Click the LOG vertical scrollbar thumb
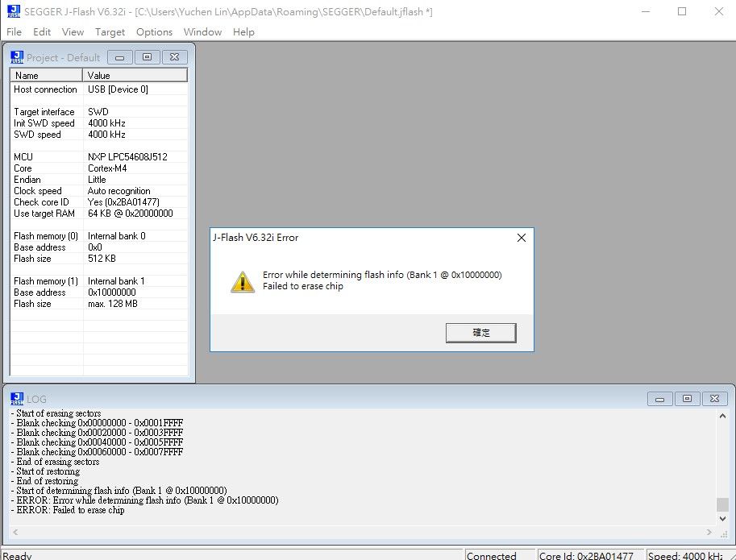This screenshot has height=560, width=736. [x=722, y=504]
